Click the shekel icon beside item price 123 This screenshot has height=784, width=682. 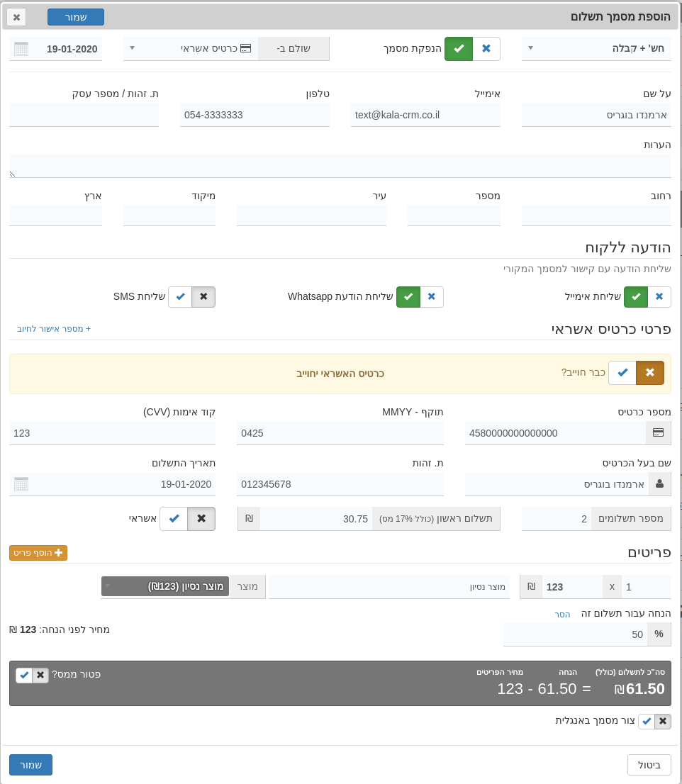coord(531,587)
